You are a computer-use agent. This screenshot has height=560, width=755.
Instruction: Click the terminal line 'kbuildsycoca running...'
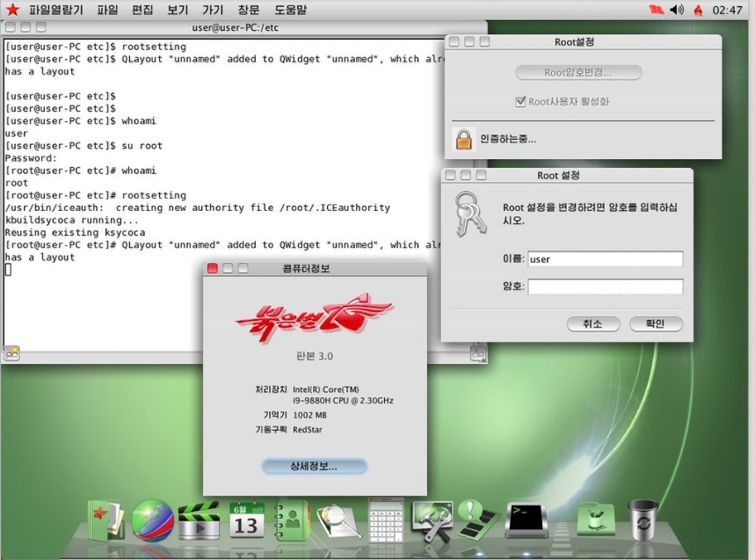pyautogui.click(x=72, y=220)
